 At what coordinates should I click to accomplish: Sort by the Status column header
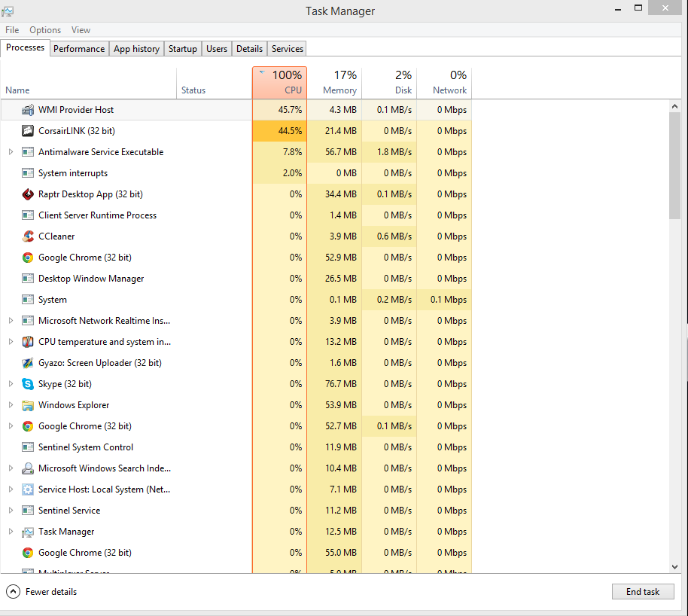pos(214,83)
